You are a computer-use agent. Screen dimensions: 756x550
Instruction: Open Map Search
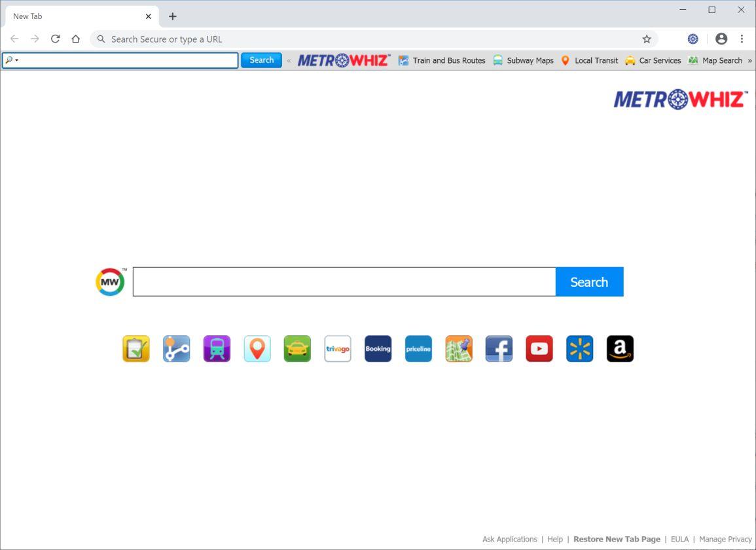click(715, 60)
